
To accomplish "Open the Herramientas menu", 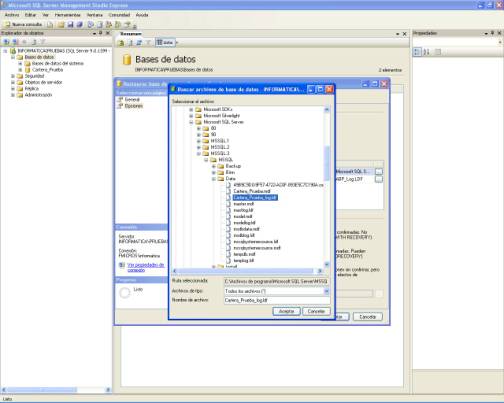I will (x=68, y=15).
